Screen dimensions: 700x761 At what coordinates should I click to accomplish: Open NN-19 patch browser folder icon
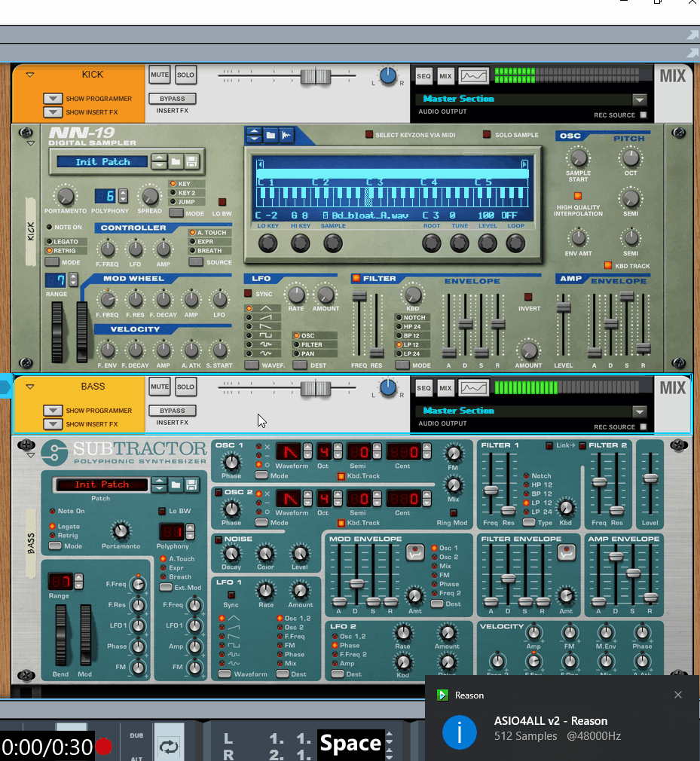pyautogui.click(x=176, y=161)
